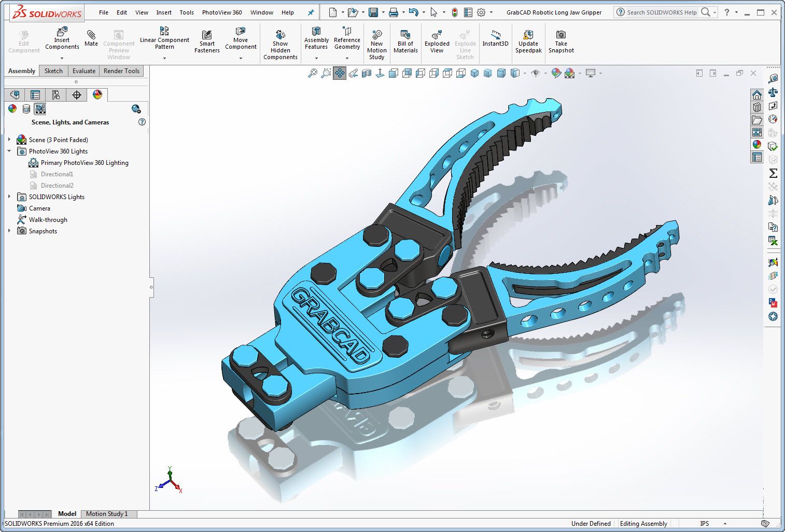785x532 pixels.
Task: Open the File Explorer task pane tab
Action: point(757,120)
